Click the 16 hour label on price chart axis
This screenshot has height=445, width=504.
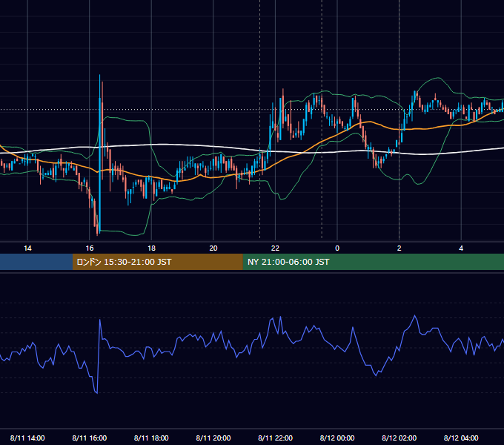point(90,248)
